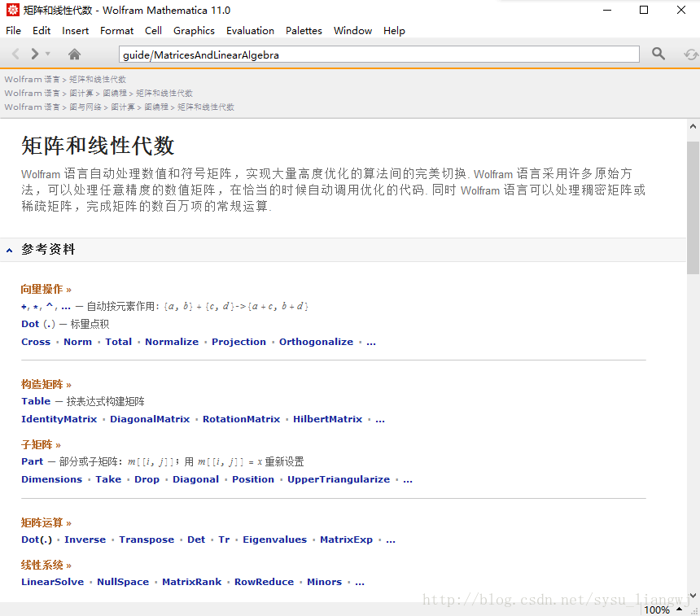This screenshot has height=616, width=700.
Task: Click the vertical scrollbar down arrow
Action: pos(693,596)
